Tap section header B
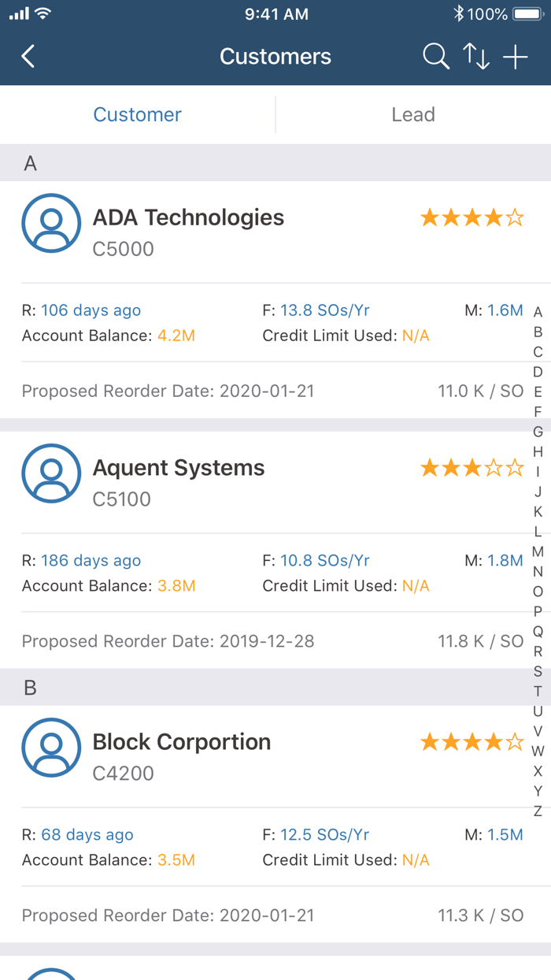The height and width of the screenshot is (980, 551). point(275,688)
